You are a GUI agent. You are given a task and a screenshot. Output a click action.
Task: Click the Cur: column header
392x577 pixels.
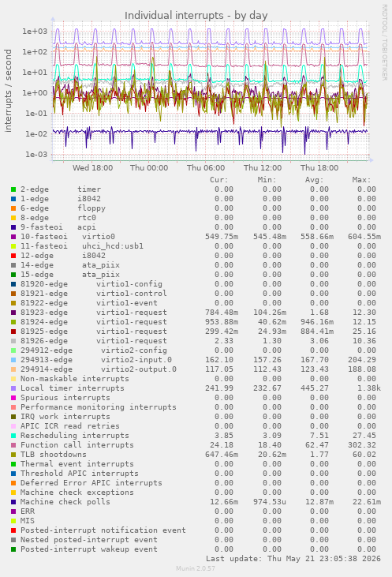[x=219, y=180]
